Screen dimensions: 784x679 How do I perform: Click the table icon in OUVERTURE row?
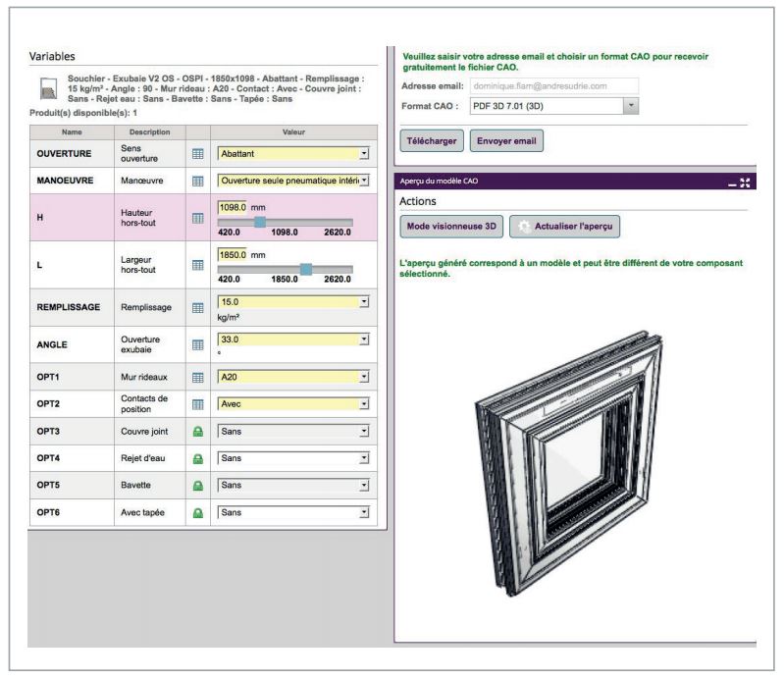point(198,154)
